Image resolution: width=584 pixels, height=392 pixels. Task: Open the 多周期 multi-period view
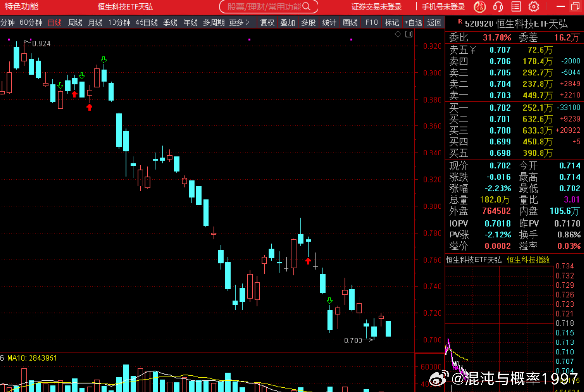pyautogui.click(x=213, y=22)
